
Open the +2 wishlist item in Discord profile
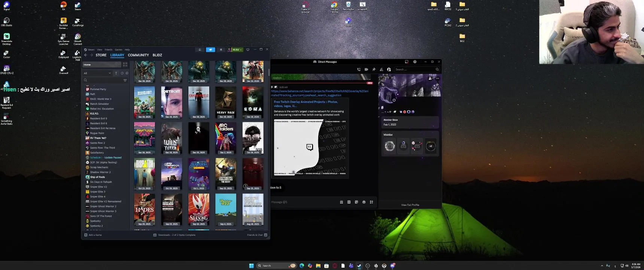pyautogui.click(x=431, y=146)
